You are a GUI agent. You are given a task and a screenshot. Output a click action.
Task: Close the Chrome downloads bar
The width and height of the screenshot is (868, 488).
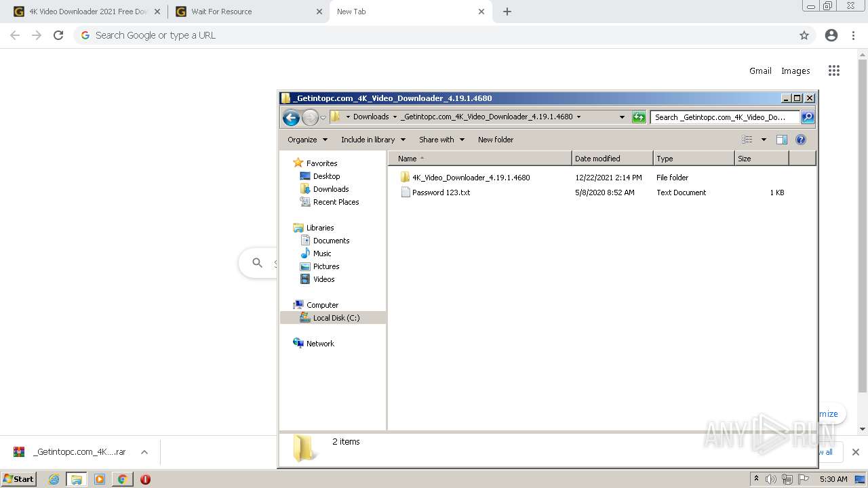click(856, 452)
